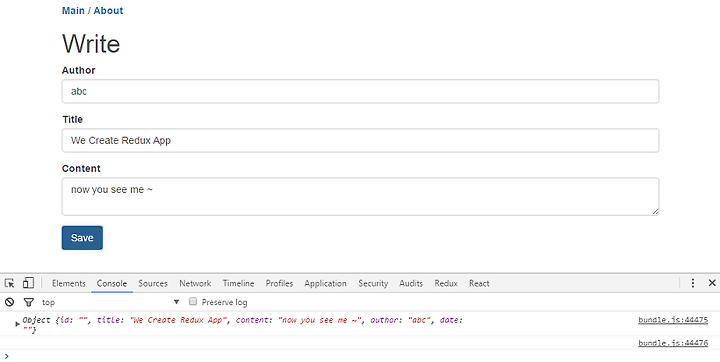Close the DevTools panel
The width and height of the screenshot is (720, 362).
(x=712, y=283)
